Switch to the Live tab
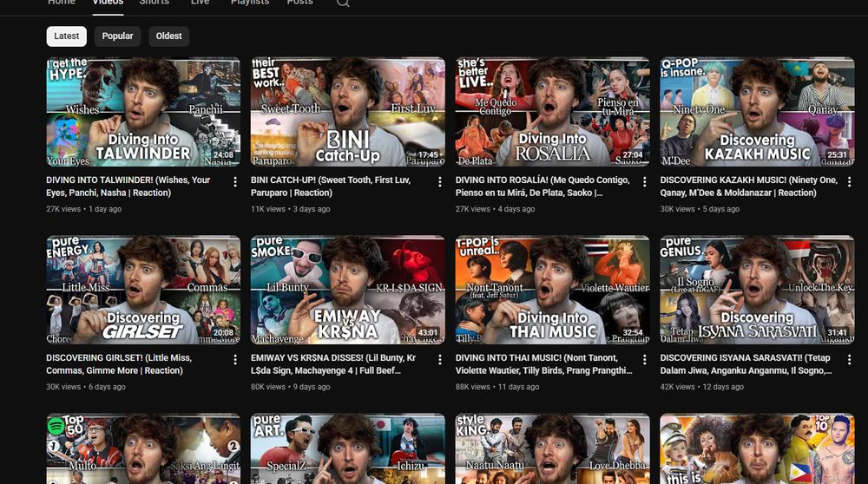This screenshot has width=868, height=484. tap(200, 3)
